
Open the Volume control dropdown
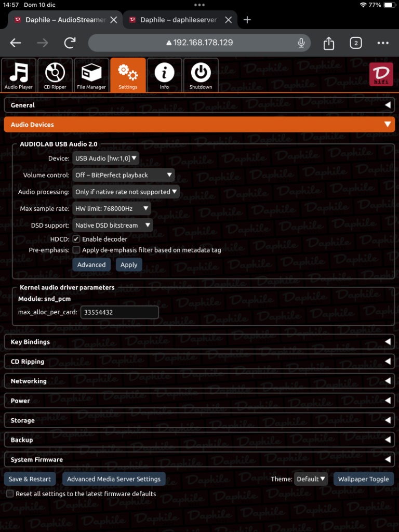[x=124, y=175]
